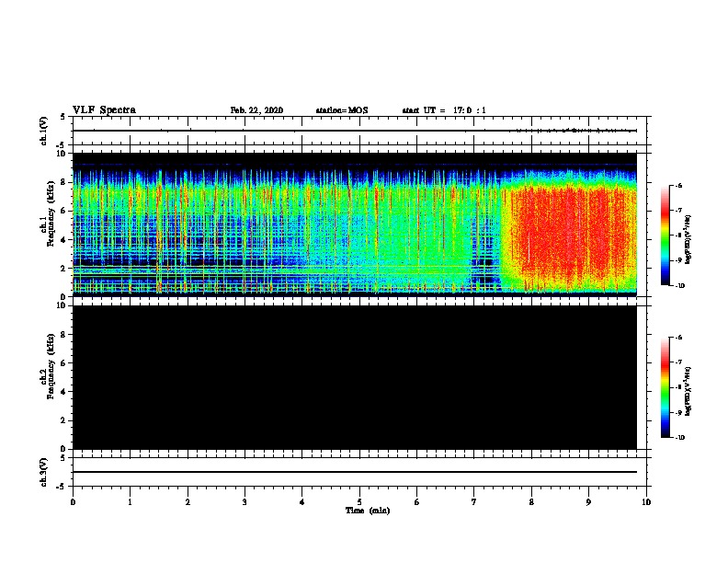Click the 8 kHz tick on ch.2 axis
Viewport: 728px width, 563px height.
pyautogui.click(x=64, y=335)
